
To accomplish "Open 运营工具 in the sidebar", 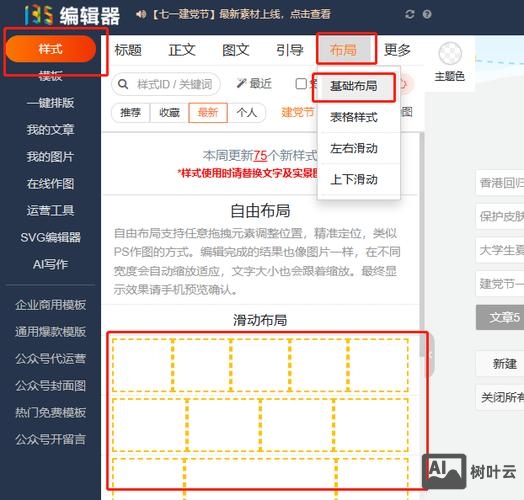I will click(50, 211).
